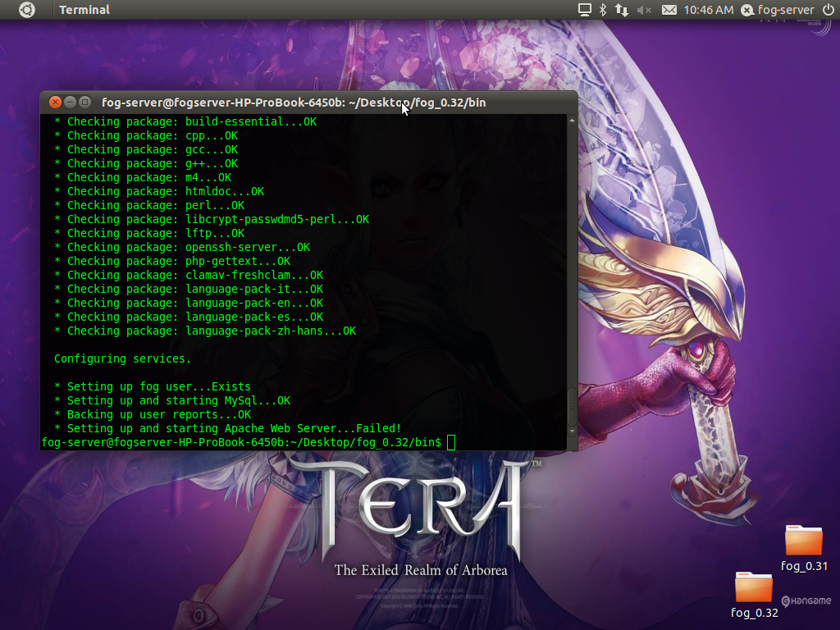Select the fog_0.32 desktop folder
The width and height of the screenshot is (840, 630).
click(x=754, y=595)
